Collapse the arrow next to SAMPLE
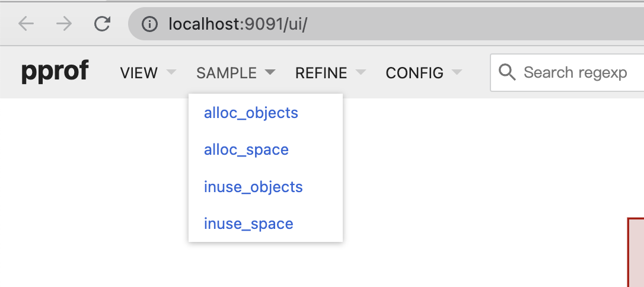The image size is (644, 287). click(270, 72)
